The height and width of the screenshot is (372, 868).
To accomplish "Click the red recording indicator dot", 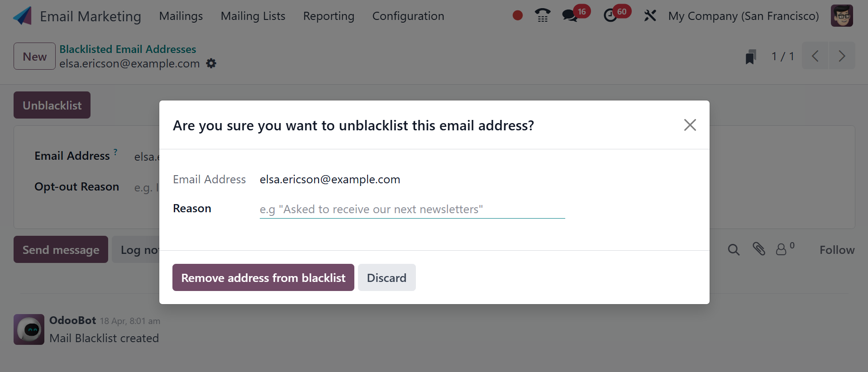I will pos(518,16).
